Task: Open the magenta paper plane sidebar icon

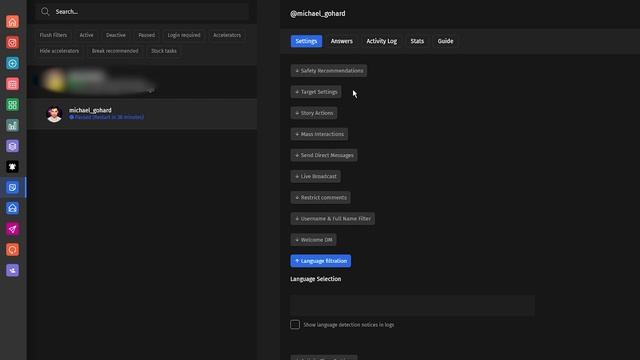Action: 12,229
